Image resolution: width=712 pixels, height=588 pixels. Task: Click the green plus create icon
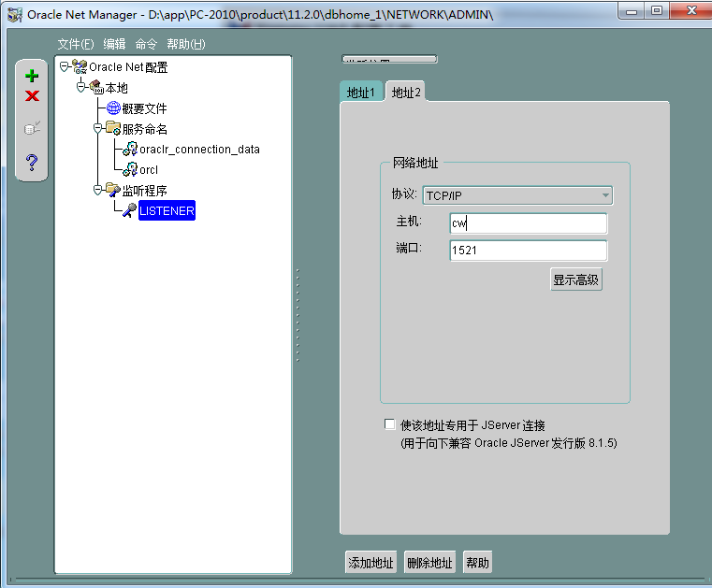coord(32,76)
